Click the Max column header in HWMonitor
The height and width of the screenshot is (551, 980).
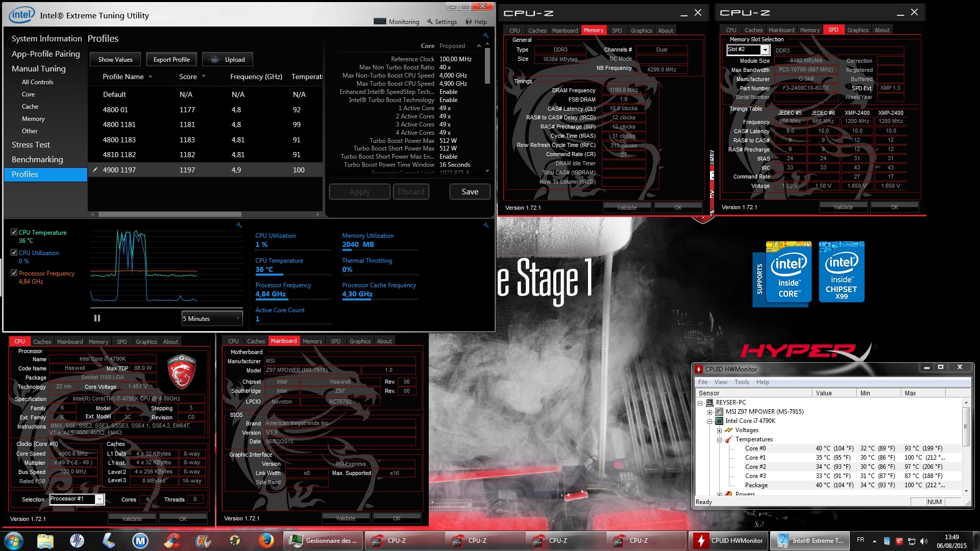[923, 393]
